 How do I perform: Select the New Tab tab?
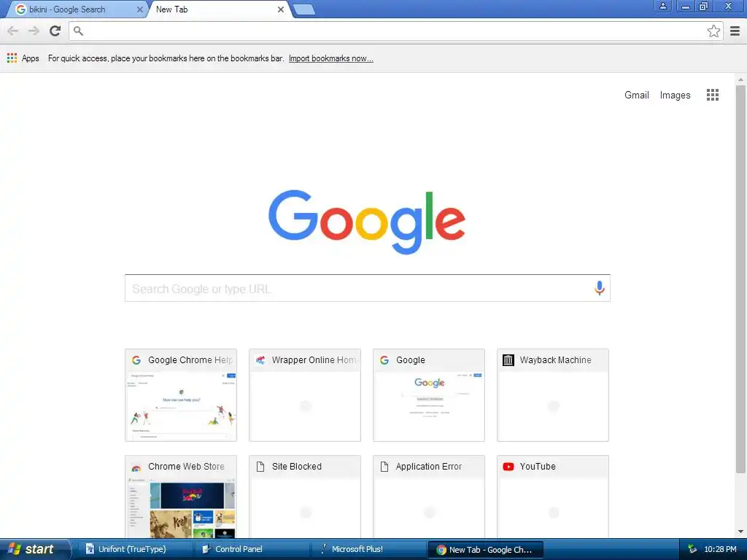click(x=219, y=9)
